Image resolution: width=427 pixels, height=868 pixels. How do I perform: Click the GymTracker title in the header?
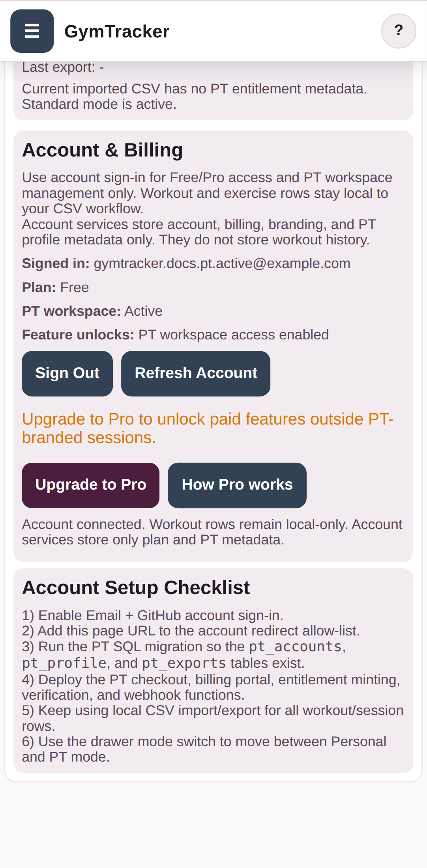(x=117, y=31)
